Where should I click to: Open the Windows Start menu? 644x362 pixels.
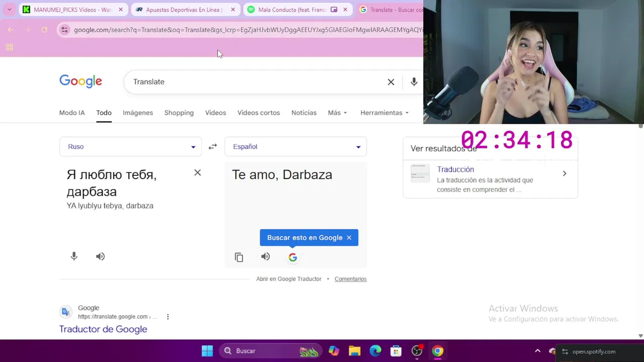tap(207, 351)
